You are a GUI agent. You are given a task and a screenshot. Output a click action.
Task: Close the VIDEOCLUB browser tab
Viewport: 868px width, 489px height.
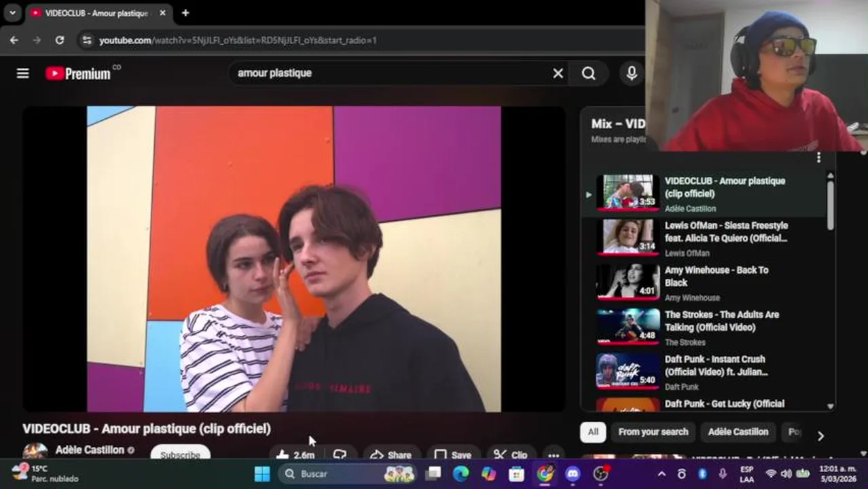163,13
